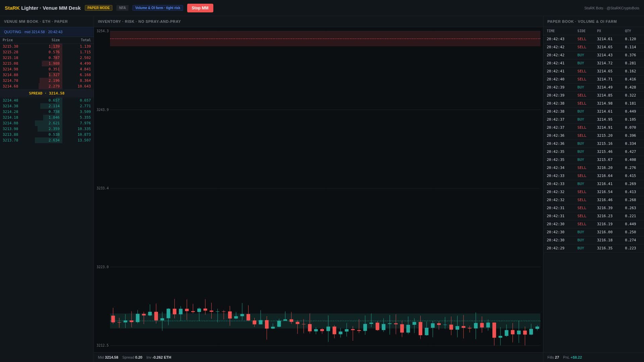644x362 pixels.
Task: Click the @StaRKCryptoBots handle text
Action: click(x=623, y=8)
